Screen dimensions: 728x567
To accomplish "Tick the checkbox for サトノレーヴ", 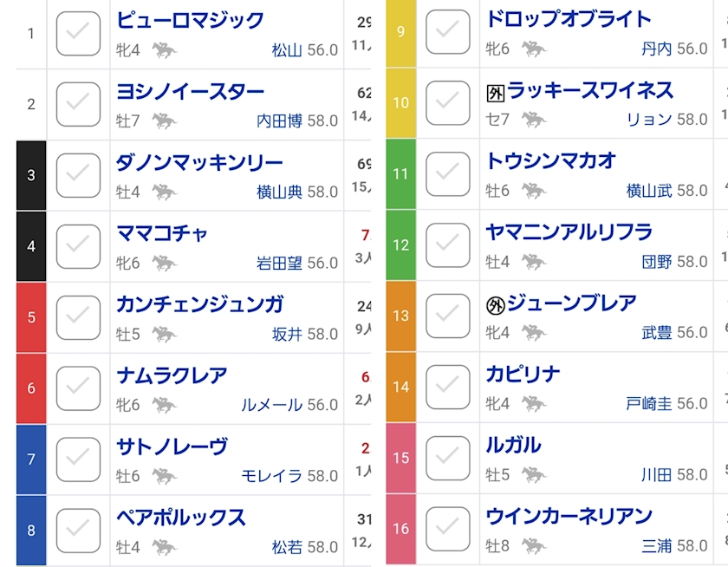I will coord(78,459).
